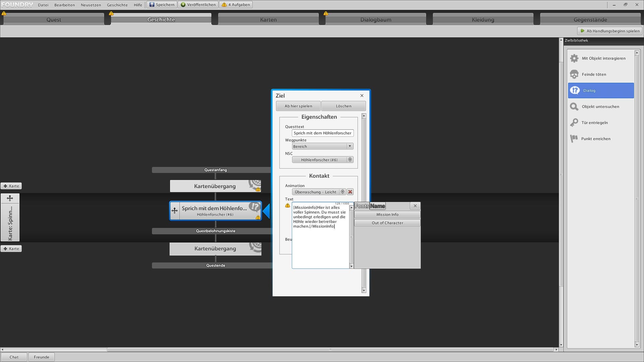Pick the skull icon Feinde töten
The width and height of the screenshot is (644, 362).
574,74
